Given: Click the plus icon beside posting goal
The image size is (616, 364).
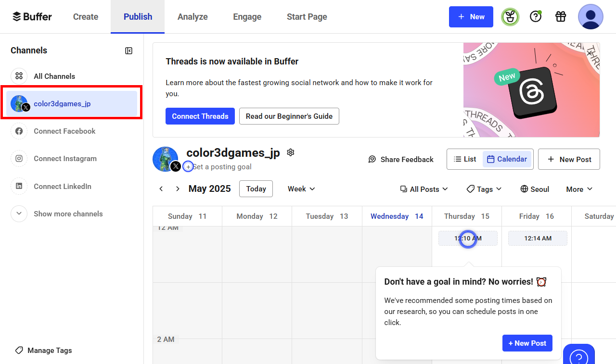Looking at the screenshot, I should [x=188, y=166].
